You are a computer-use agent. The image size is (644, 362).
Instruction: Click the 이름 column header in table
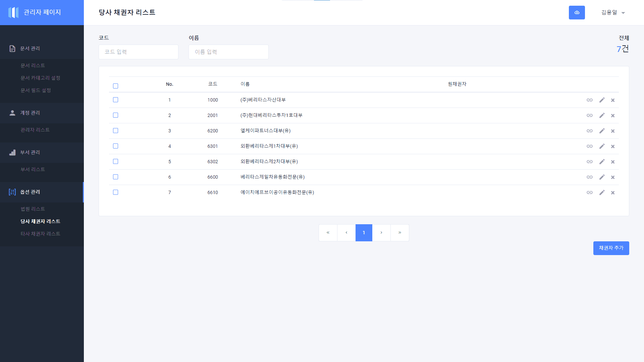coord(245,84)
